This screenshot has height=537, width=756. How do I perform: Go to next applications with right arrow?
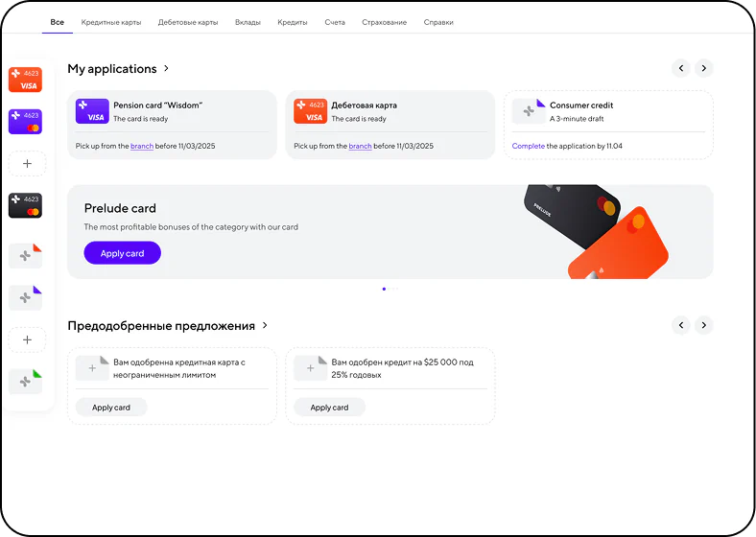704,68
